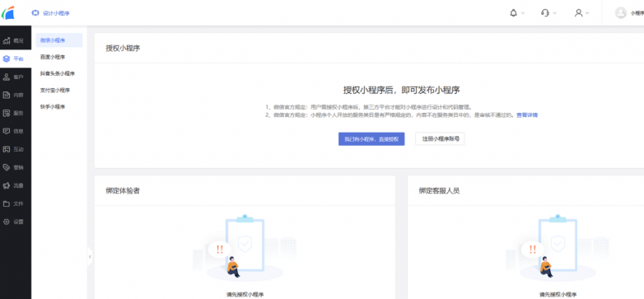Click 请先授权小程序 under 绑定客服人员
This screenshot has width=644, height=299.
(x=558, y=294)
